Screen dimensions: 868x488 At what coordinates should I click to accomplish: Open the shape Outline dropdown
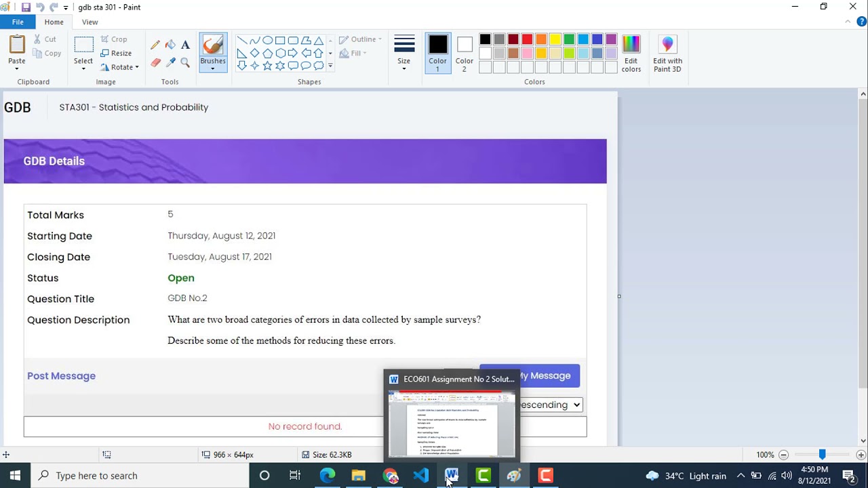[360, 39]
